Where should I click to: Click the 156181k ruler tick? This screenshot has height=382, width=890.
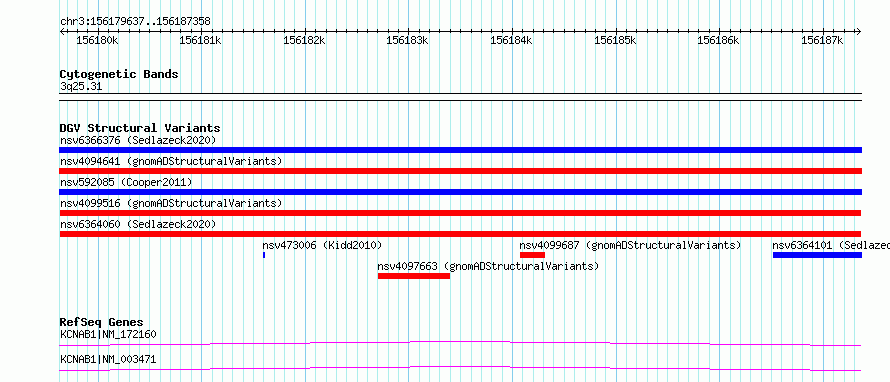200,40
